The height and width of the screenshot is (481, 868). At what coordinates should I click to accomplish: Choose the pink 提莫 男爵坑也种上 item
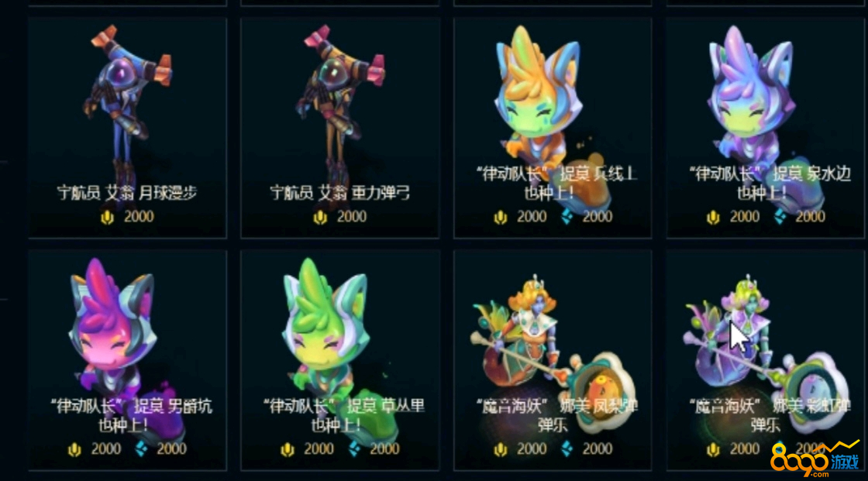pos(127,360)
